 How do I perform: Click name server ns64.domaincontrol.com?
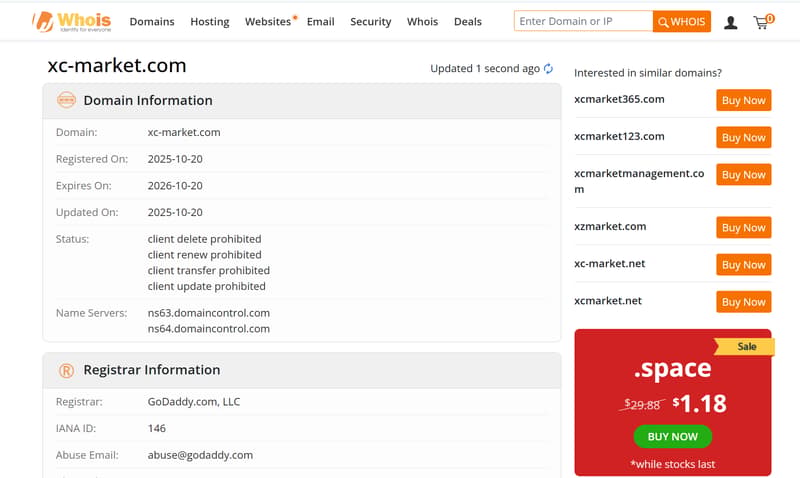pyautogui.click(x=209, y=329)
